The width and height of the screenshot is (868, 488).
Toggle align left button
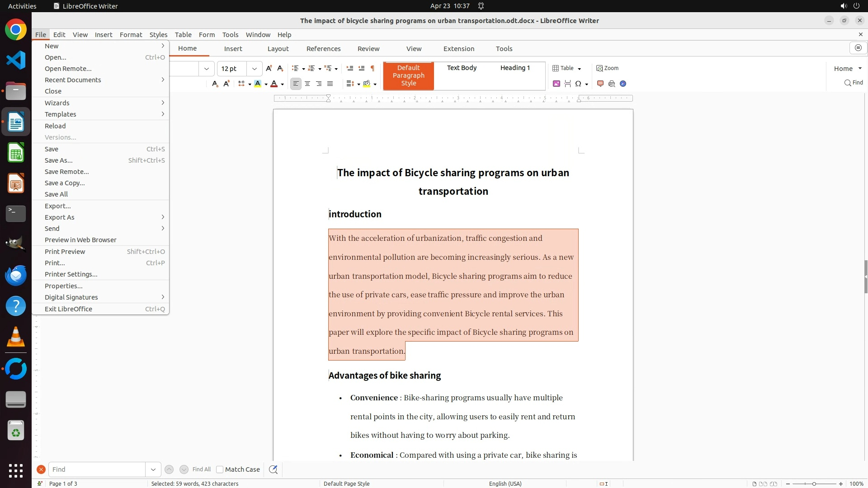coord(296,84)
